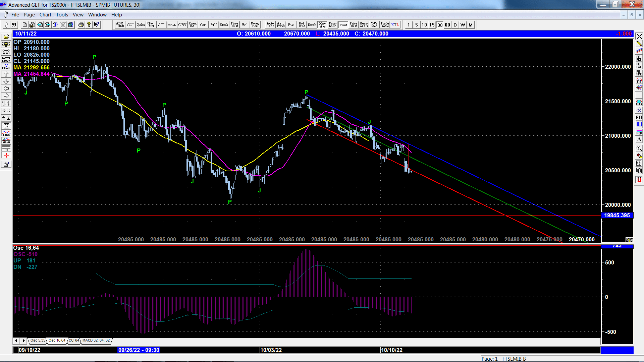Switch to the Osc 5,35 tab

38,341
